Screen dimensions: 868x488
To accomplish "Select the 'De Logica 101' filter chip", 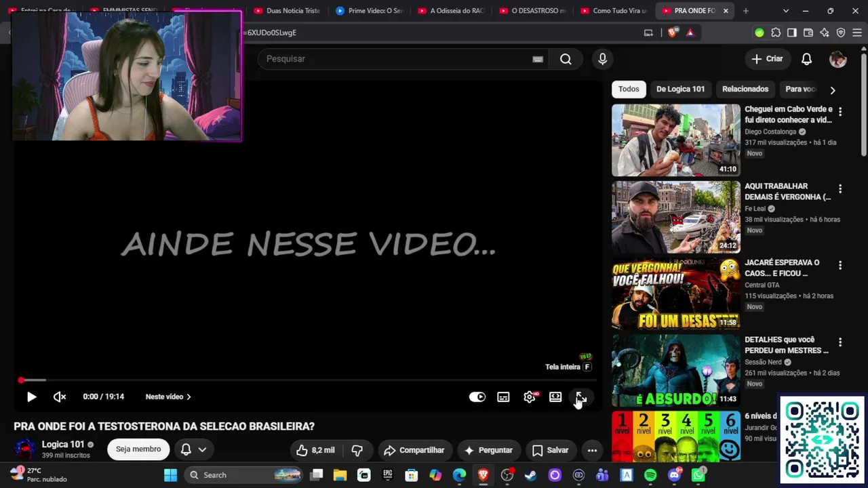I will 680,89.
